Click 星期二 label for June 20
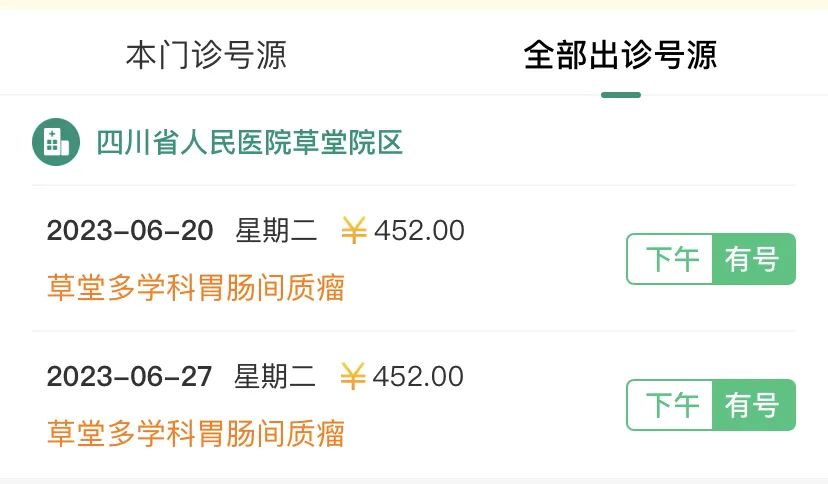This screenshot has width=828, height=484. pyautogui.click(x=276, y=231)
